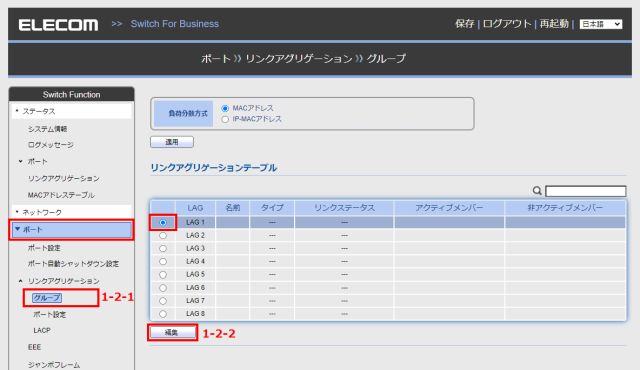Click the LAG 1 cell text
This screenshot has width=640, height=370.
coord(195,222)
